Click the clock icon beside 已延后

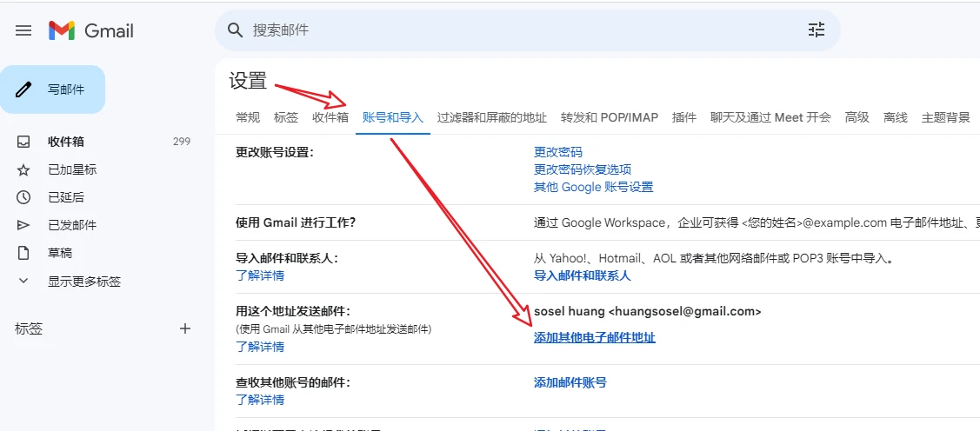point(23,197)
